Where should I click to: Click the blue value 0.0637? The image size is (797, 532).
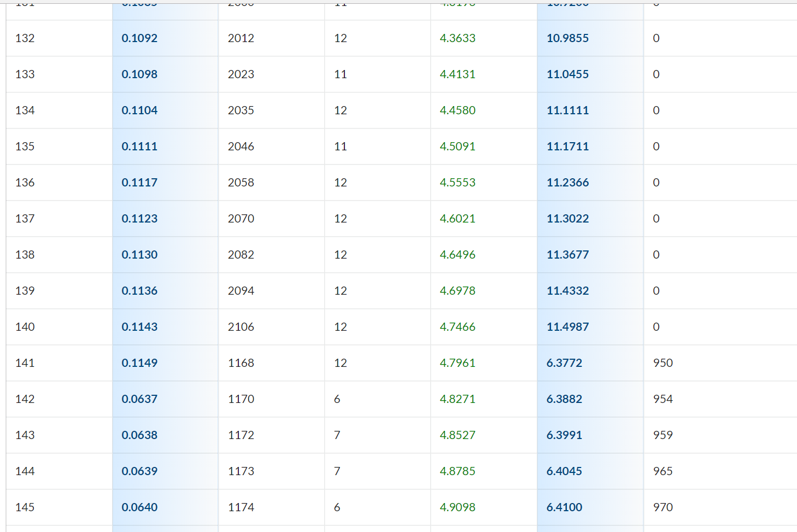(139, 399)
